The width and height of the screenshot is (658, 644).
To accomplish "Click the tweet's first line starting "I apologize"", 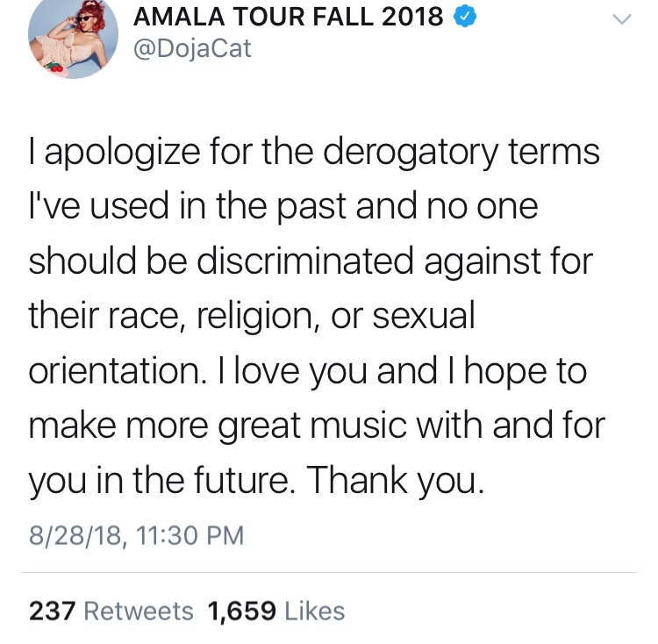I will 314,151.
